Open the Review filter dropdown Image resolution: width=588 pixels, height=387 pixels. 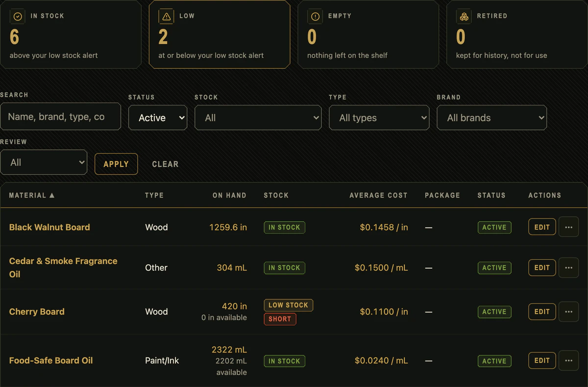pyautogui.click(x=44, y=162)
